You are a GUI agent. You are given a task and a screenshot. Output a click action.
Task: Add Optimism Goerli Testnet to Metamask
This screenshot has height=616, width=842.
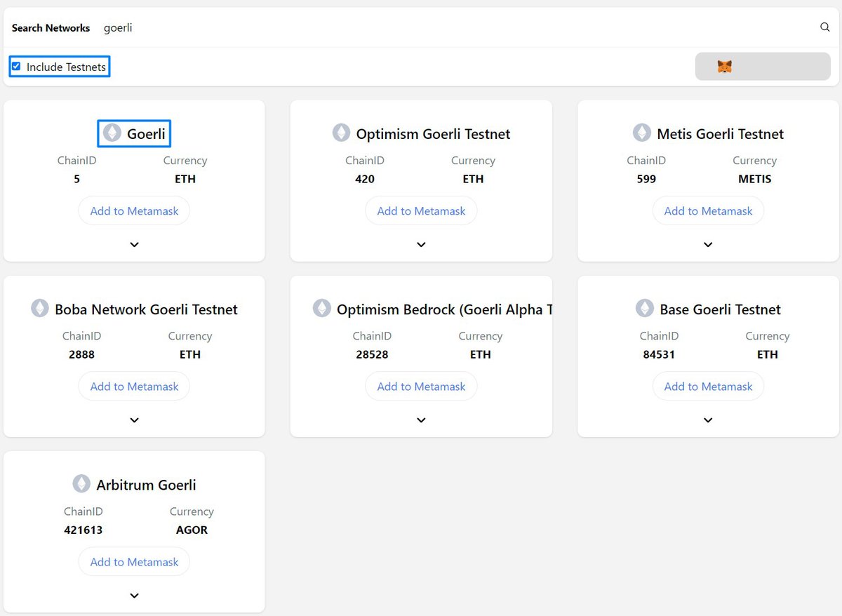(421, 210)
